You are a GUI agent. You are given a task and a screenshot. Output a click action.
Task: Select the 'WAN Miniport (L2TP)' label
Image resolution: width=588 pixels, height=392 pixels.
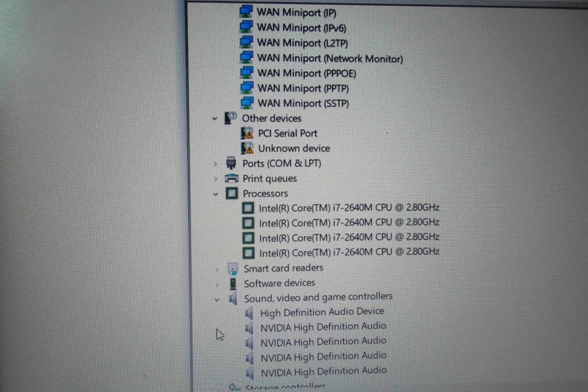(302, 43)
